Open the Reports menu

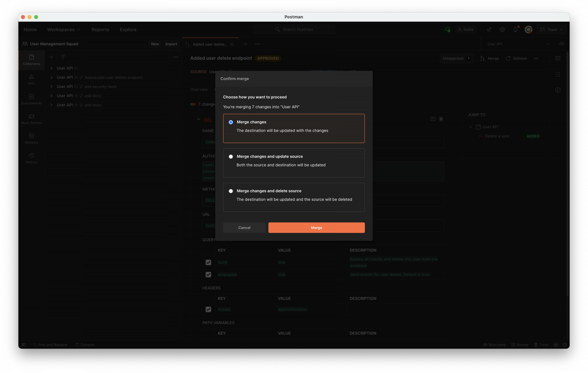click(100, 29)
